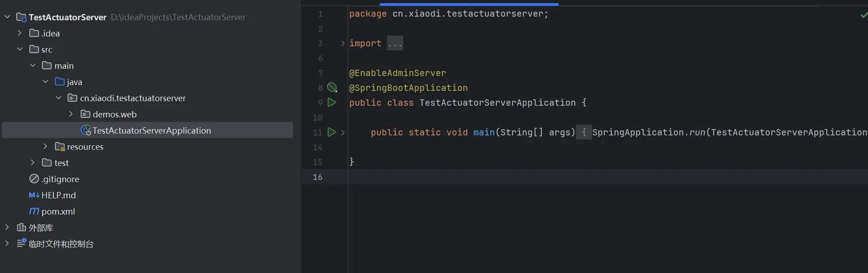Image resolution: width=868 pixels, height=273 pixels.
Task: Click the .gitignore file icon
Action: coord(34,179)
